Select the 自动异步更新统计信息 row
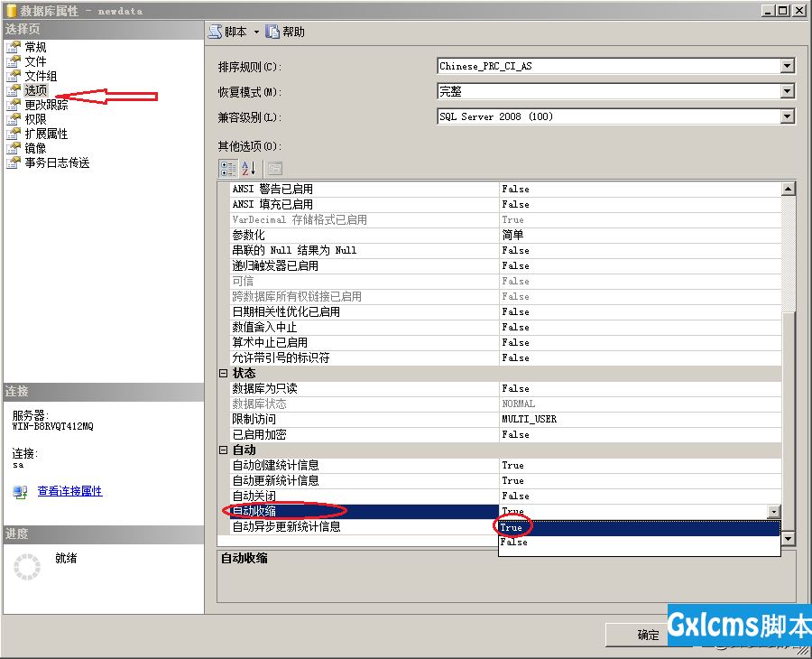Image resolution: width=812 pixels, height=659 pixels. tap(364, 527)
